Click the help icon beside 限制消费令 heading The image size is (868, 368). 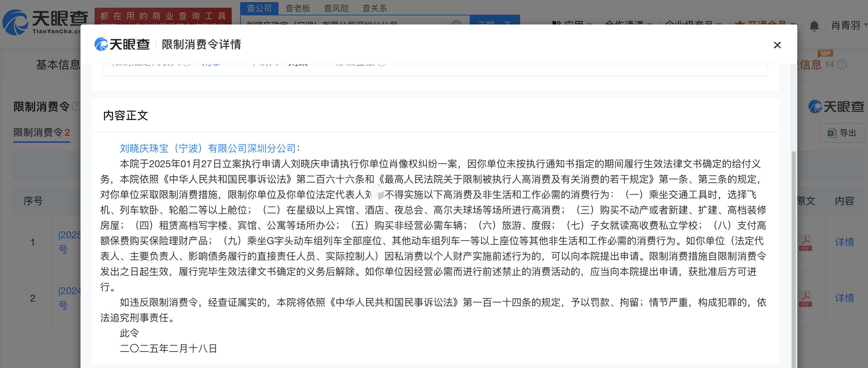click(76, 106)
